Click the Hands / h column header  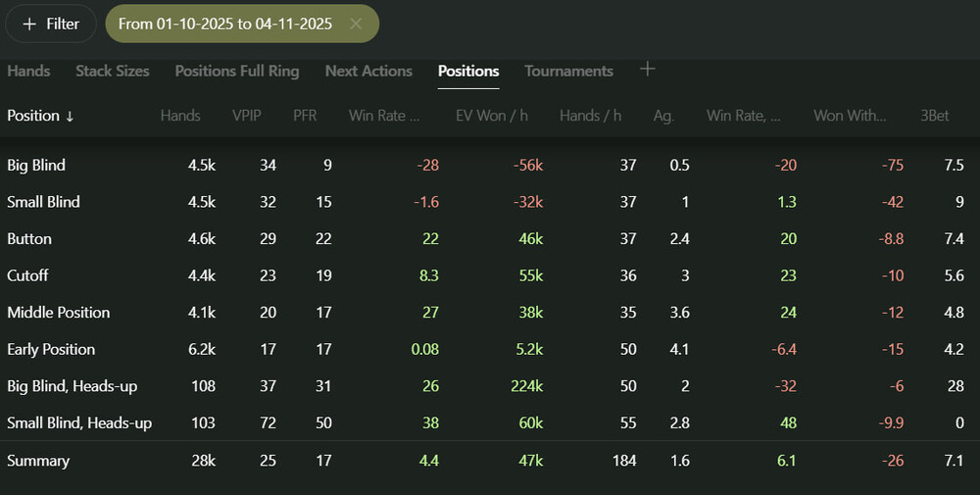pyautogui.click(x=590, y=116)
